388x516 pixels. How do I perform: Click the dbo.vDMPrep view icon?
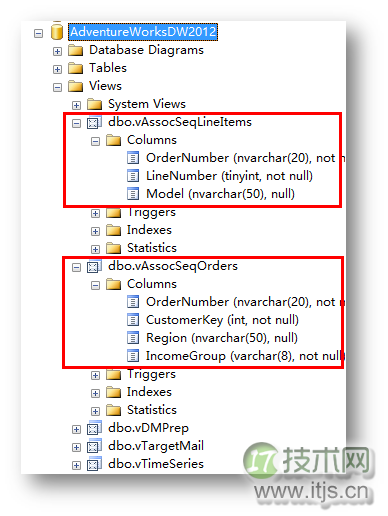[x=94, y=429]
